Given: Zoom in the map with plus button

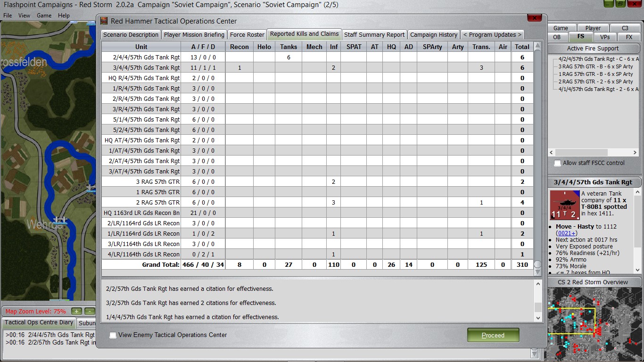Looking at the screenshot, I should click(x=76, y=311).
